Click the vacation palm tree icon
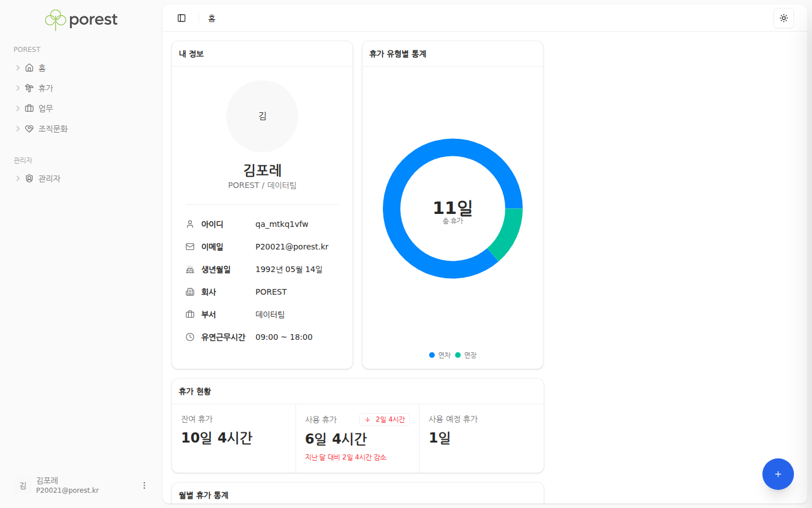Image resolution: width=812 pixels, height=508 pixels. pos(29,88)
